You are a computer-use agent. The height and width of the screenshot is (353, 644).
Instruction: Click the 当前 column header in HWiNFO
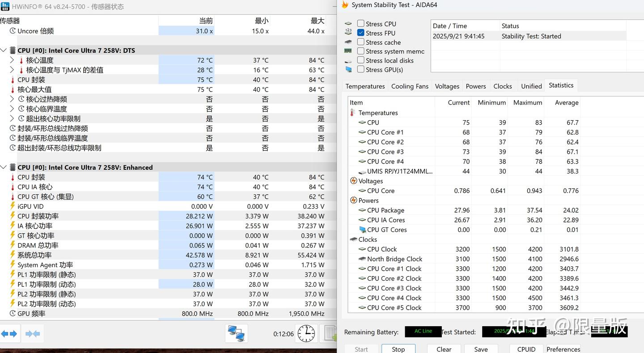tap(186, 21)
